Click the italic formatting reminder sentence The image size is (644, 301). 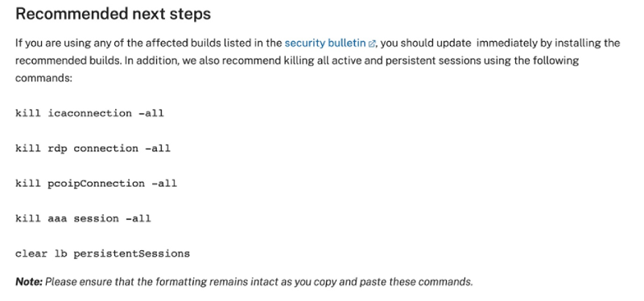tap(259, 282)
